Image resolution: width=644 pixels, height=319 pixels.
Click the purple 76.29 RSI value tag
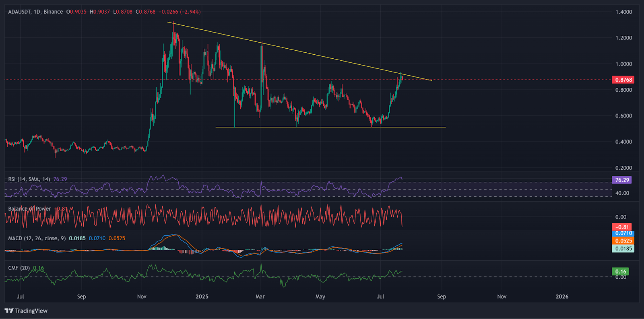621,180
